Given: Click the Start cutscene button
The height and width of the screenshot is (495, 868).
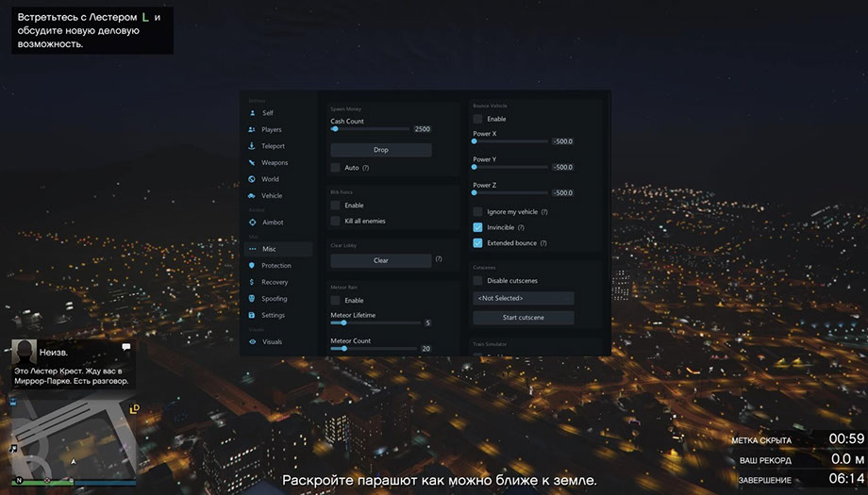Looking at the screenshot, I should [x=523, y=318].
